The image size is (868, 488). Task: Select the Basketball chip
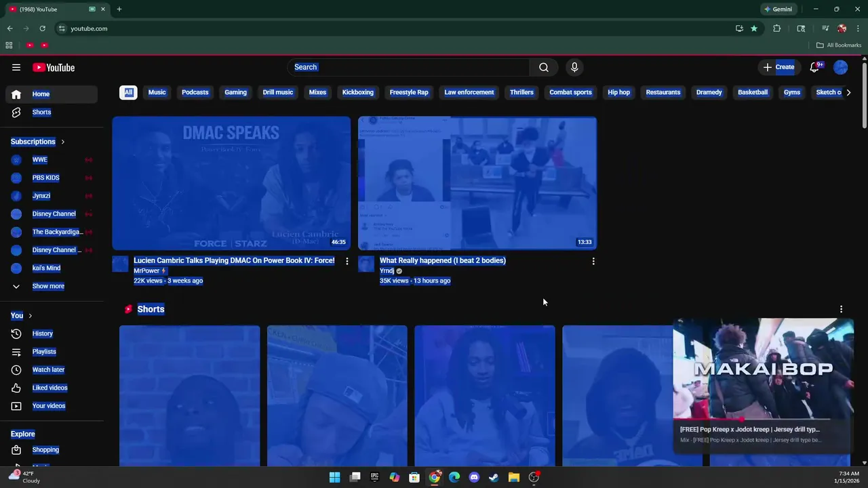753,92
